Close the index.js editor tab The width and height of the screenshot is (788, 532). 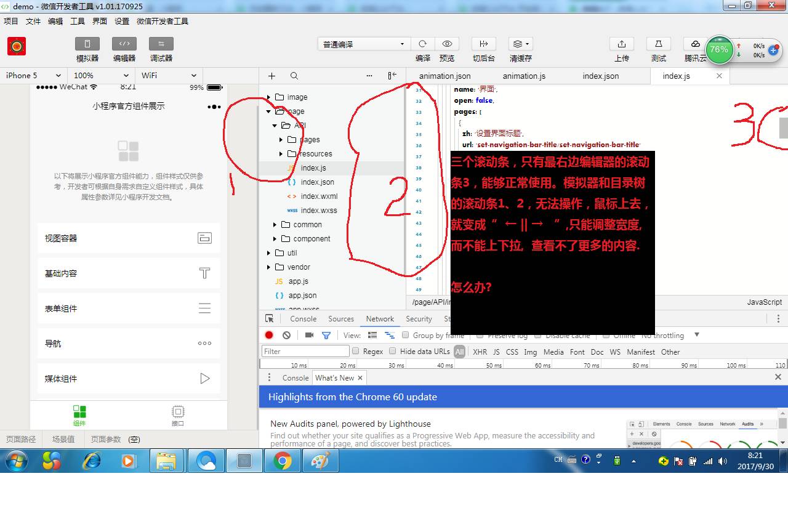(719, 76)
